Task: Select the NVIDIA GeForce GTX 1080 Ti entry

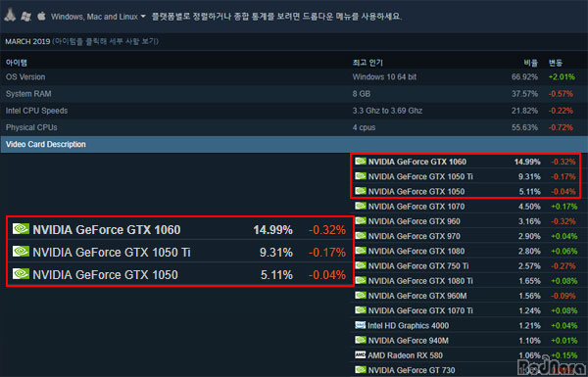Action: 466,281
